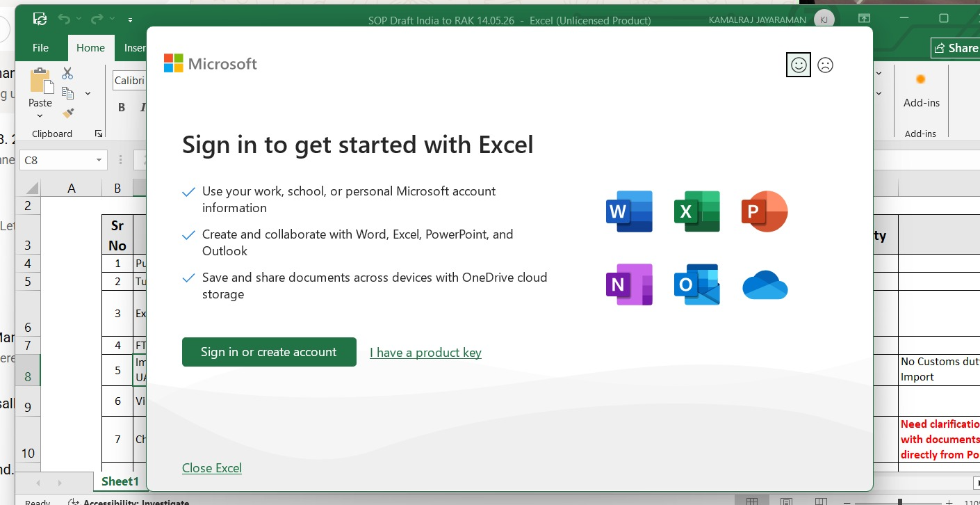Expand the Paste options dropdown
Viewport: 980px width, 505px height.
40,115
